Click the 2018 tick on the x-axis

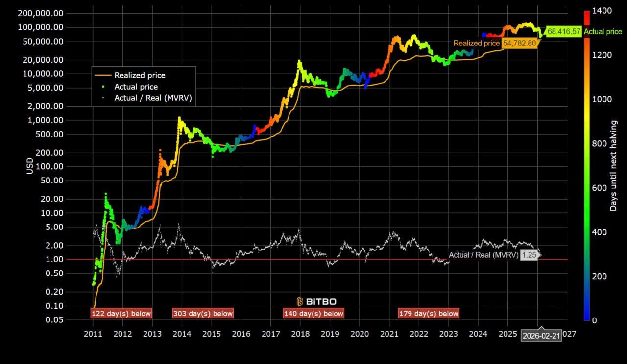[x=300, y=334]
